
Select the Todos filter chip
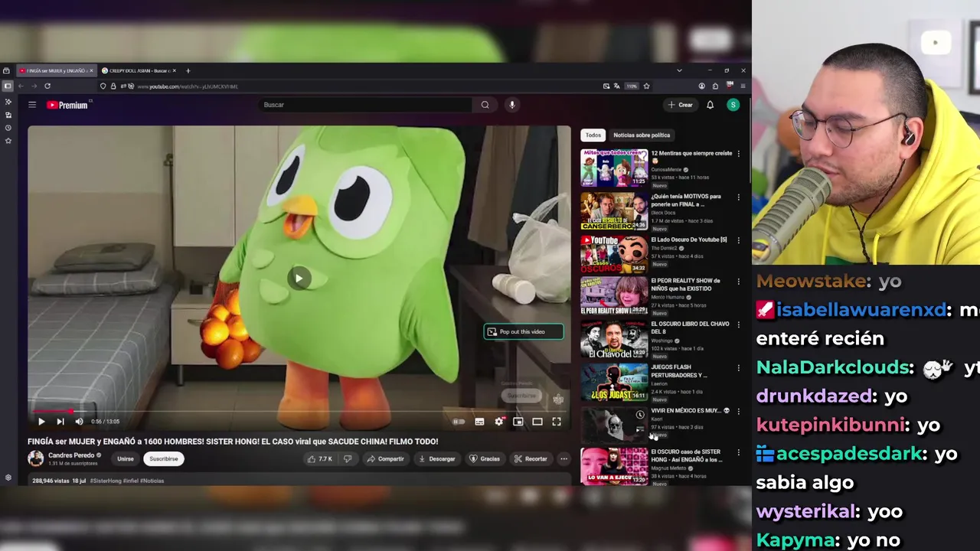click(x=593, y=135)
